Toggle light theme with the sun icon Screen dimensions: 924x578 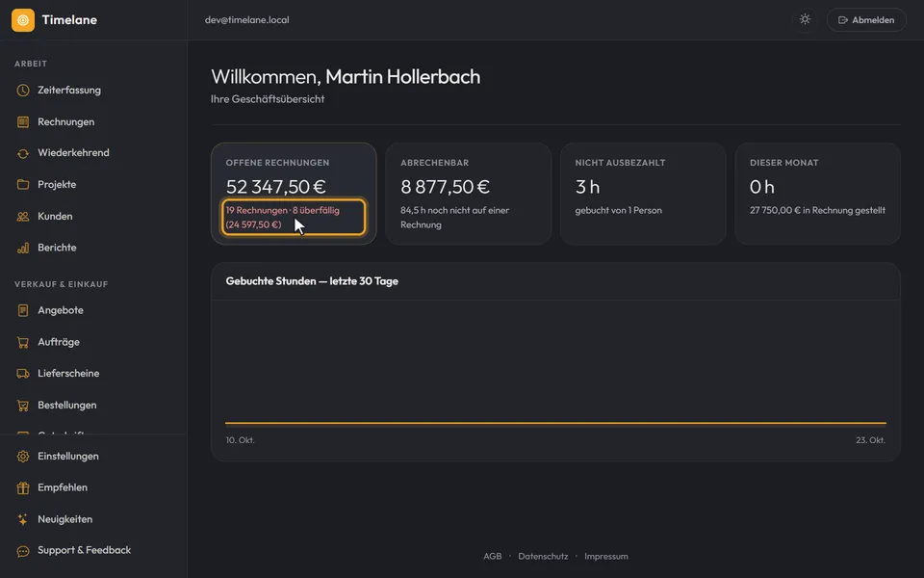click(805, 19)
